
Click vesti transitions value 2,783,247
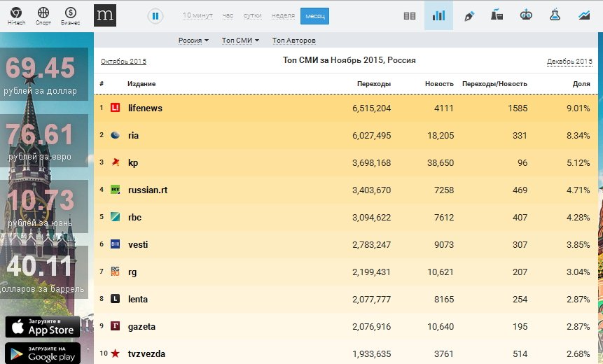point(371,244)
